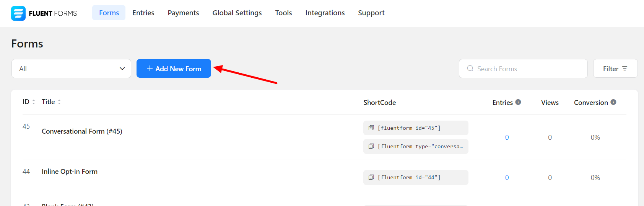Open the Forms tab
644x206 pixels.
tap(109, 13)
